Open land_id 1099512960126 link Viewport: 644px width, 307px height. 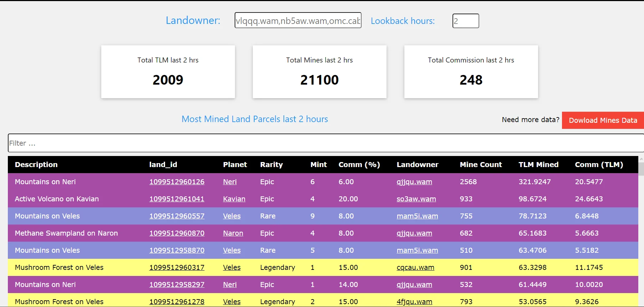tap(177, 182)
